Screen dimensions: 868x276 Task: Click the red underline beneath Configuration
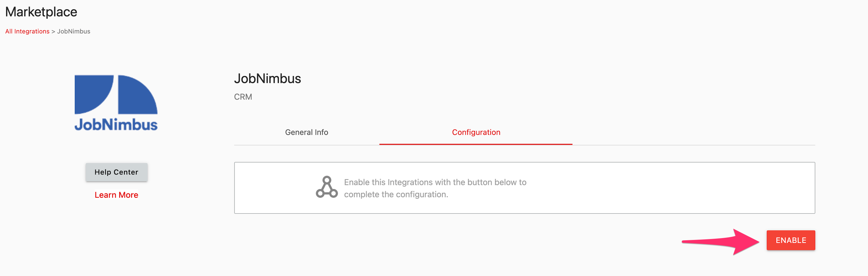tap(476, 145)
